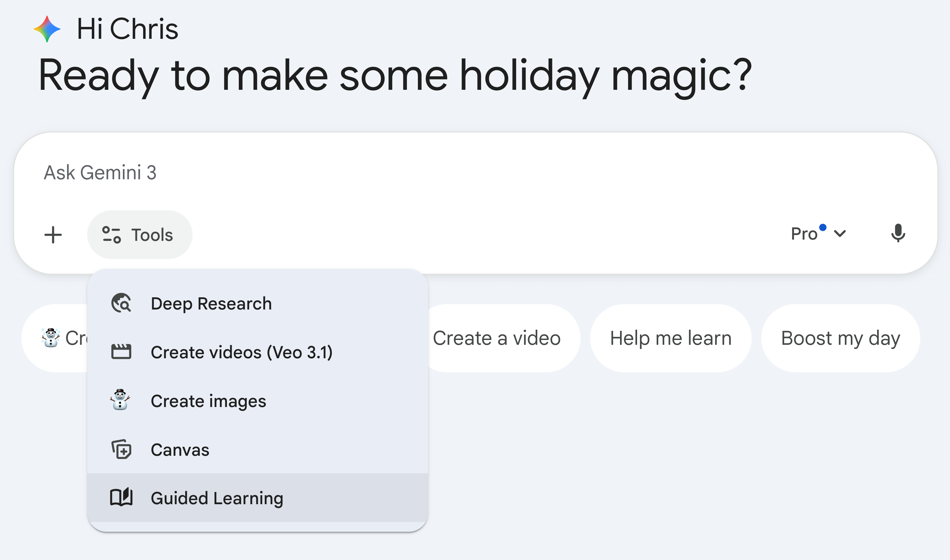
Task: Click the Deep Research globe icon
Action: (121, 303)
